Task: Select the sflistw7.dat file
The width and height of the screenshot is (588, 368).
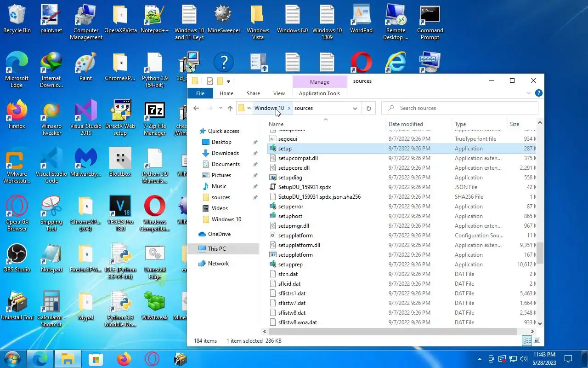Action: tap(292, 303)
